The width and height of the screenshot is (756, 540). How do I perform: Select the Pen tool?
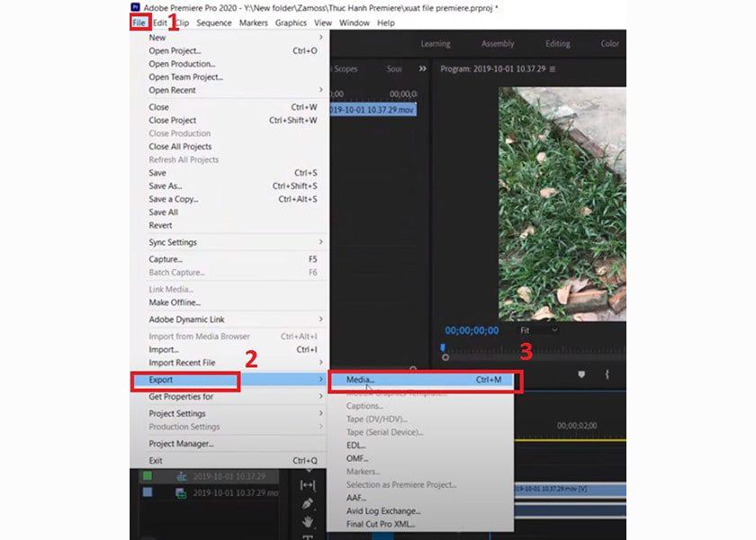click(x=307, y=503)
